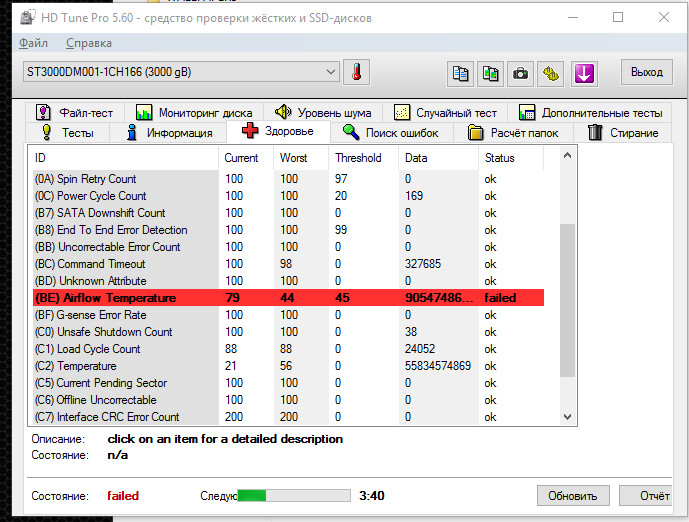Close the HD Tune Pro window

(x=664, y=17)
